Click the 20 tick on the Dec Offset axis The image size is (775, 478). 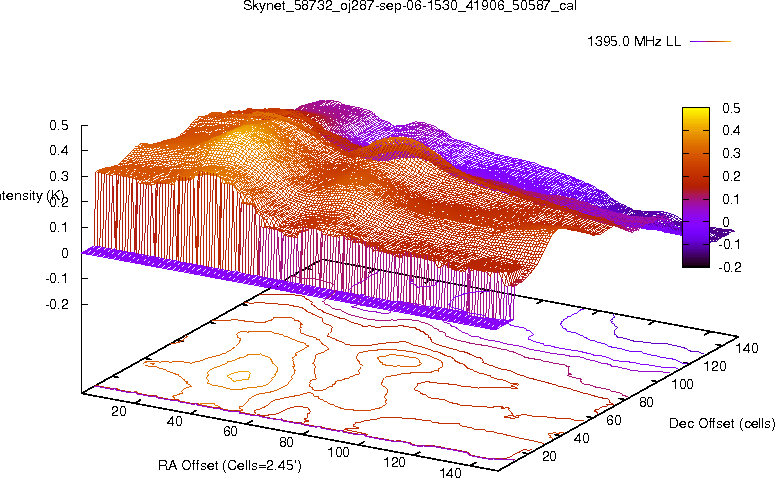549,456
